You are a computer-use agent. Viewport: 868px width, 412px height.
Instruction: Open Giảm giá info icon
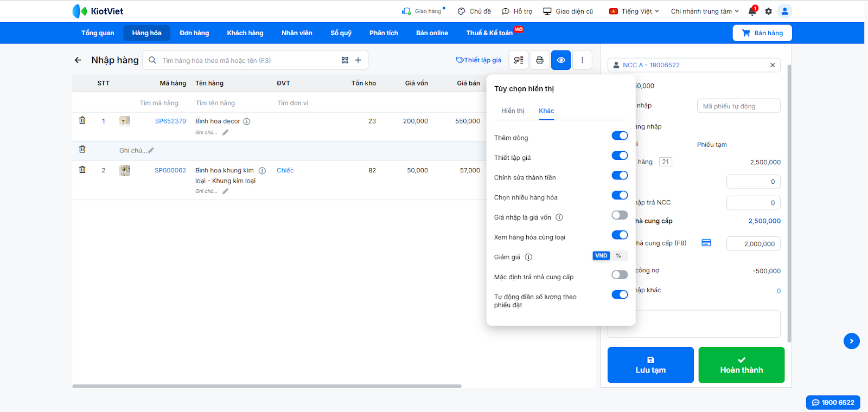click(x=528, y=257)
